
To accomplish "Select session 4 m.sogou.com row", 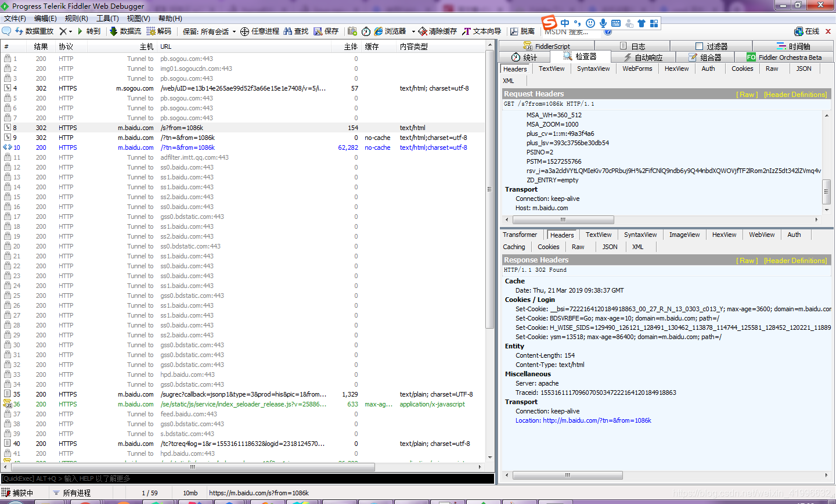I will [243, 88].
